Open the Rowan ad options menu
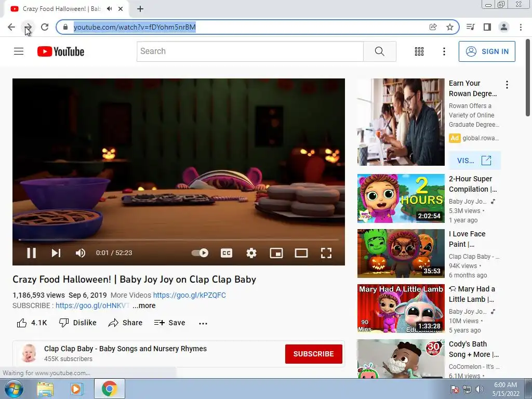532x399 pixels. pos(507,85)
